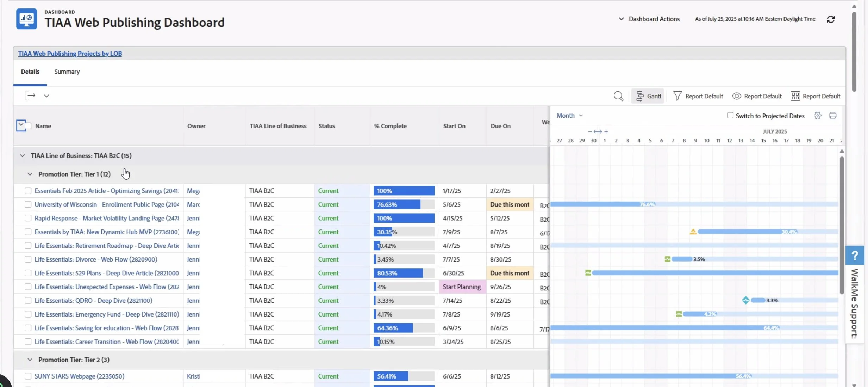Click the Gantt chart vertical scrollbar

tap(842, 226)
